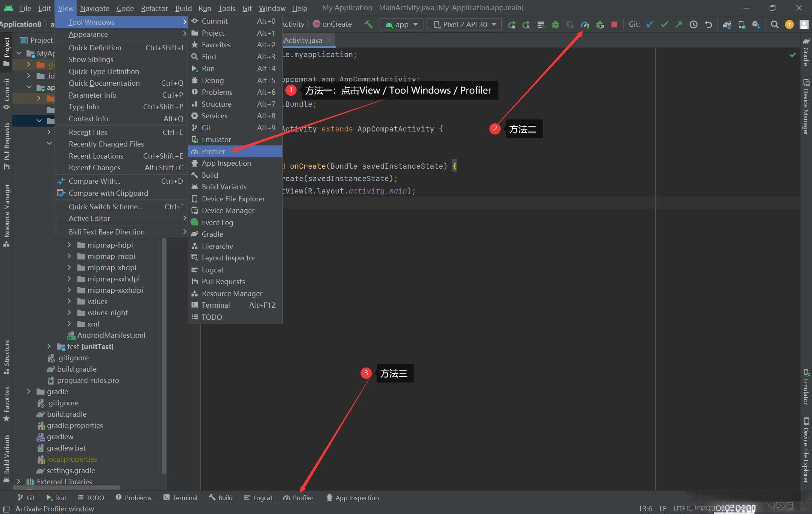This screenshot has width=812, height=514.
Task: Open the Gradle side panel tab
Action: tap(806, 52)
